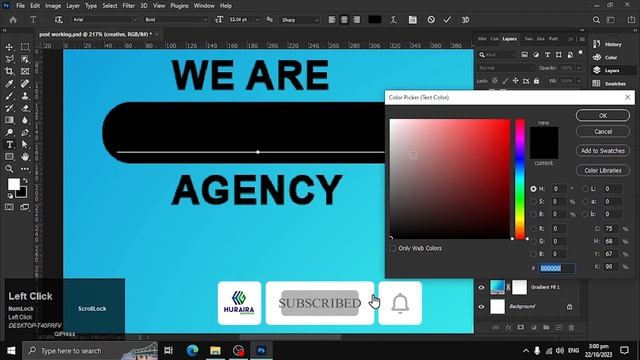Viewport: 640px width, 360px height.
Task: Click the hex color input field
Action: [x=557, y=268]
